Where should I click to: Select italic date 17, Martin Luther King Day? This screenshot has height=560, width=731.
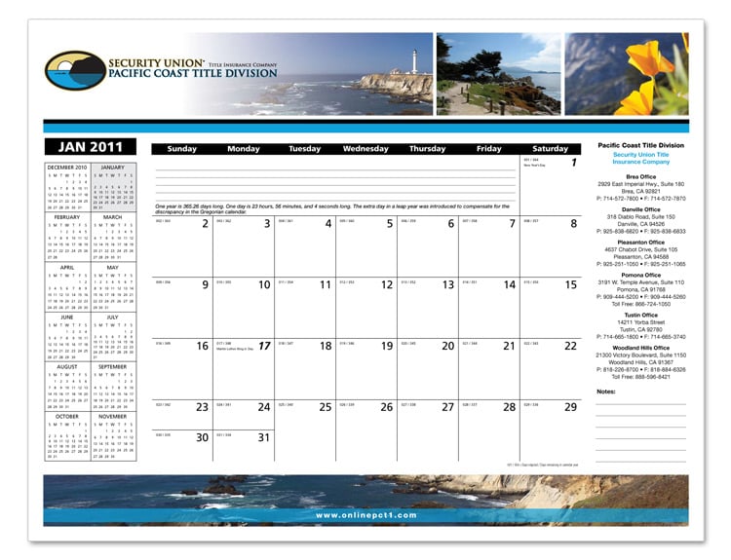click(x=264, y=346)
